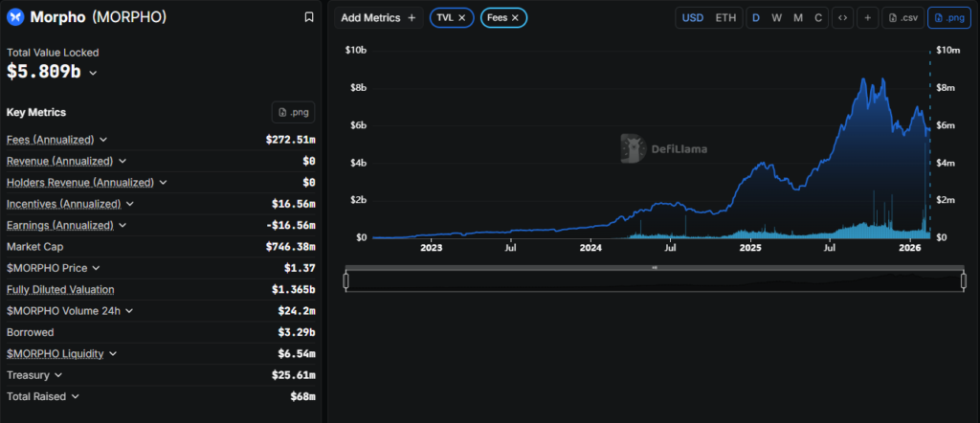Click Fully Diluted Valuation label

60,289
